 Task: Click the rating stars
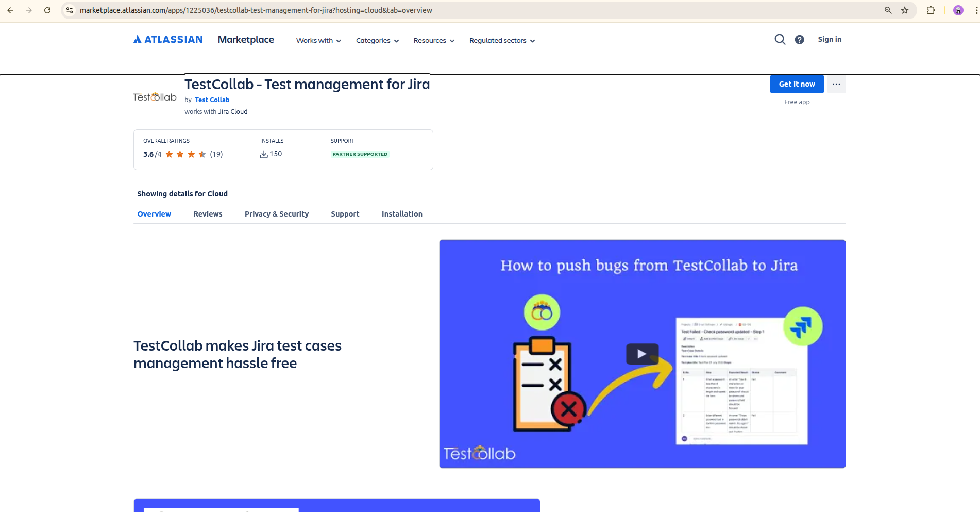pos(185,154)
